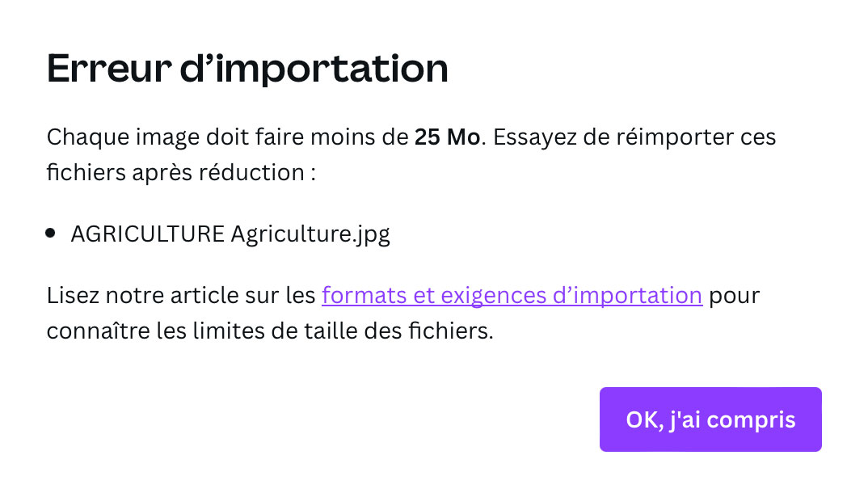The width and height of the screenshot is (868, 493).
Task: Click the bullet point before the file name
Action: coord(51,234)
